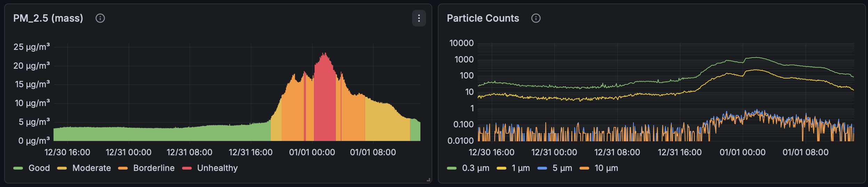Open the PM_2.5 panel three-dot menu
This screenshot has width=868, height=187.
[x=419, y=18]
